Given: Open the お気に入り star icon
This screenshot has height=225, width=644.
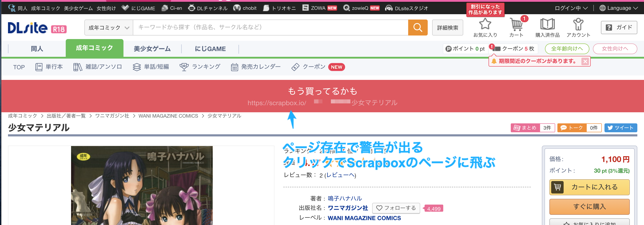Looking at the screenshot, I should 485,28.
